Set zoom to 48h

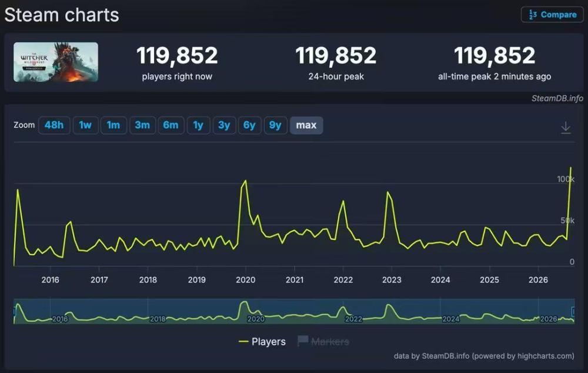(54, 125)
